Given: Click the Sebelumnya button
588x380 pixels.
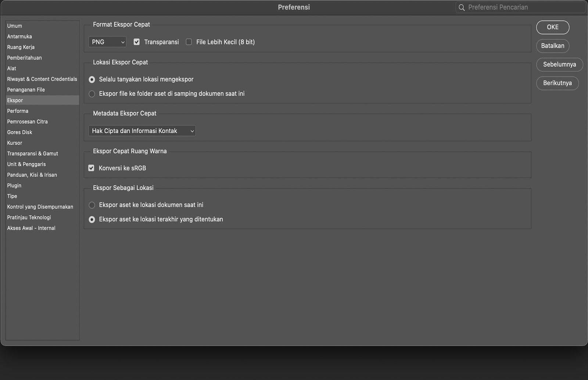Looking at the screenshot, I should click(x=559, y=64).
